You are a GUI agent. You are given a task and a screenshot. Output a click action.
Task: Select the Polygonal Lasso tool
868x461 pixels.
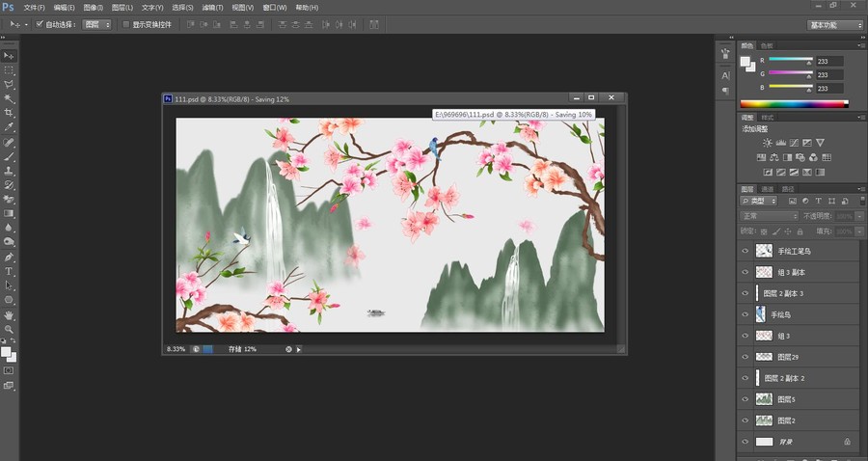click(x=9, y=85)
